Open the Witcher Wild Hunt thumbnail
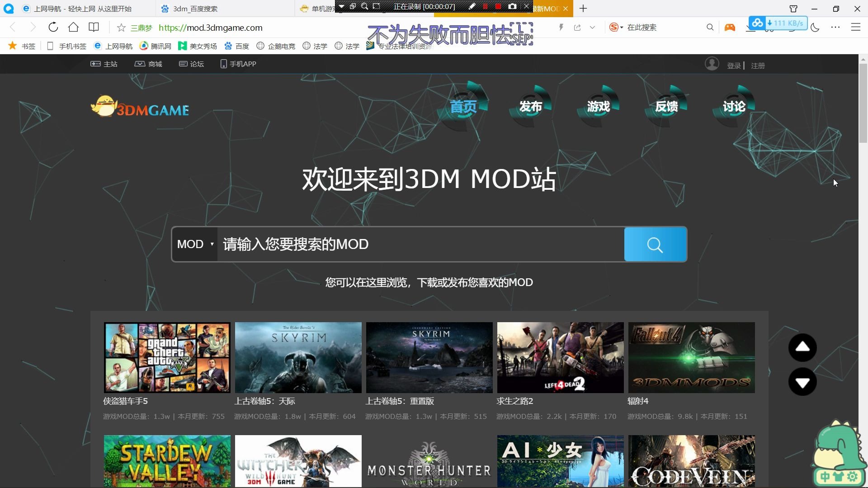 coord(298,461)
